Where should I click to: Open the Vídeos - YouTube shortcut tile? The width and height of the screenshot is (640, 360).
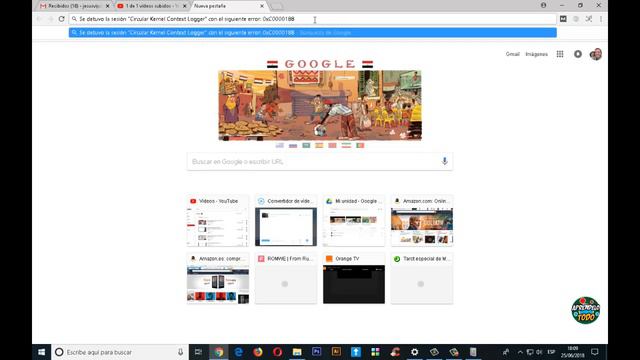(218, 220)
